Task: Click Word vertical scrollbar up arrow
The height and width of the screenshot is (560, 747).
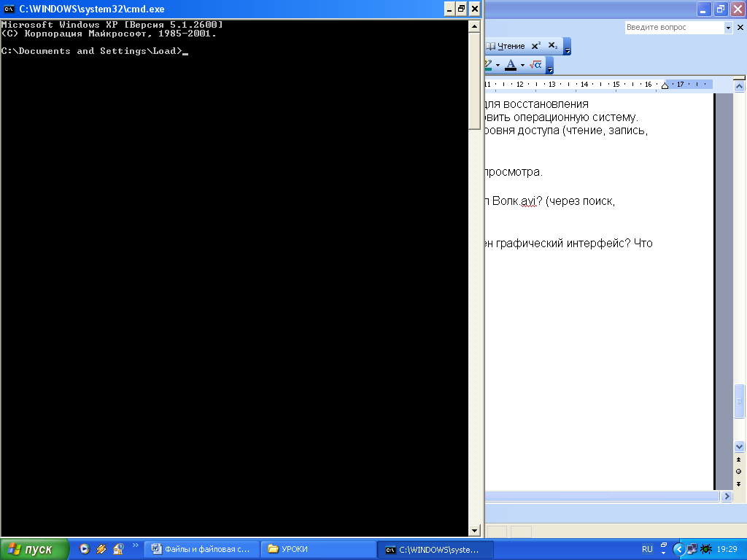Action: (739, 87)
